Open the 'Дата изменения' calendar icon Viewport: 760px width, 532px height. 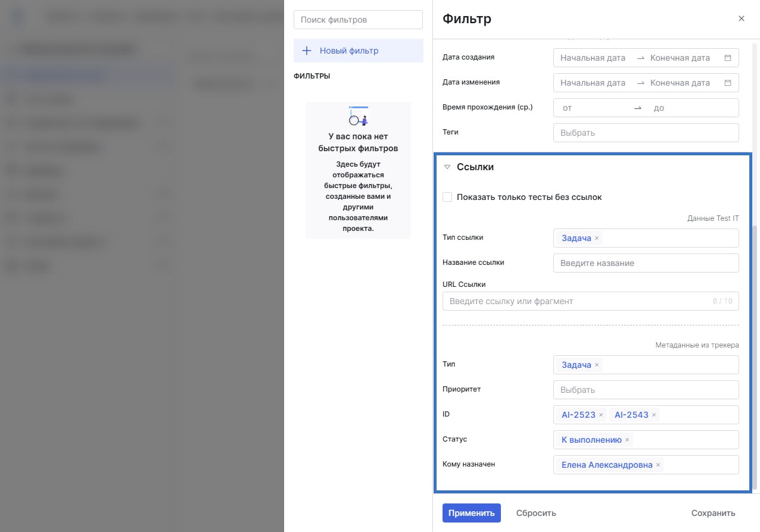point(728,83)
